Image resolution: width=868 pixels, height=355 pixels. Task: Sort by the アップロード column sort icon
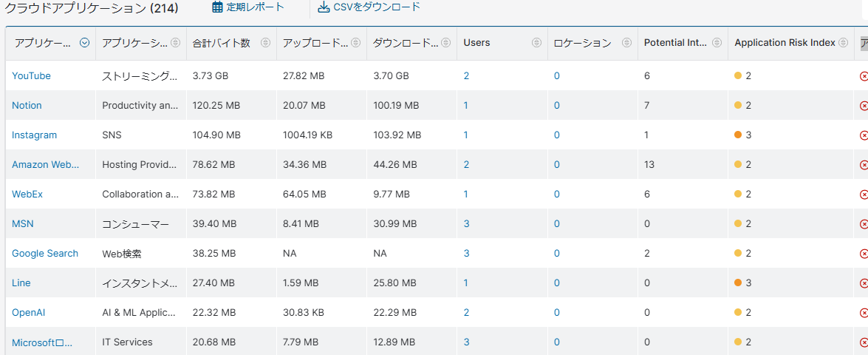[356, 43]
